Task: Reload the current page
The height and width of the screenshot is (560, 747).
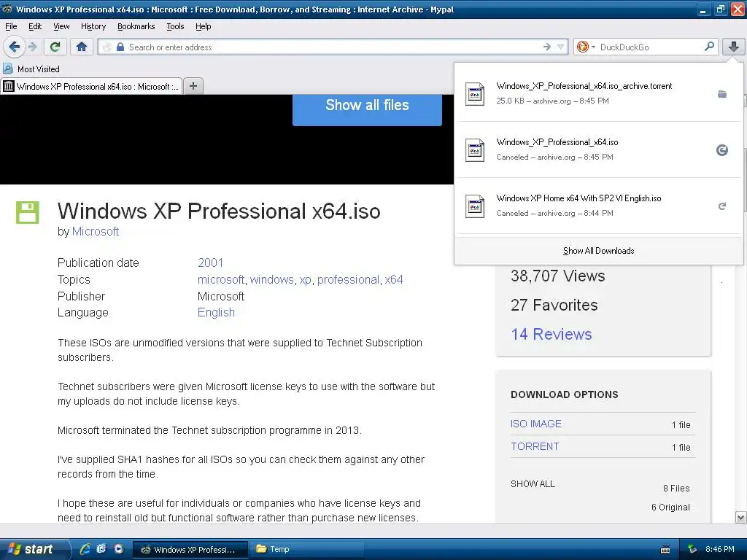Action: tap(55, 47)
